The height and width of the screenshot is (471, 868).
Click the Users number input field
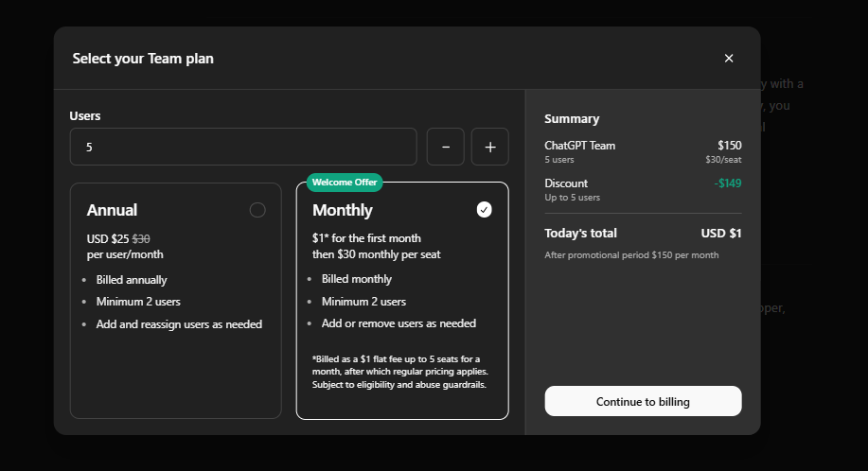pos(243,147)
